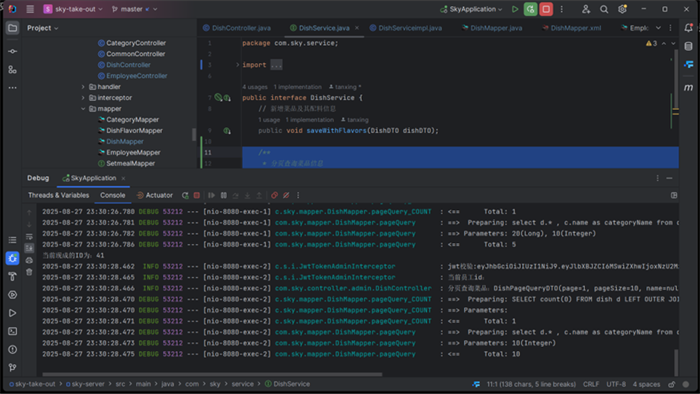
Task: Click DishService breadcrumb item
Action: [288, 384]
